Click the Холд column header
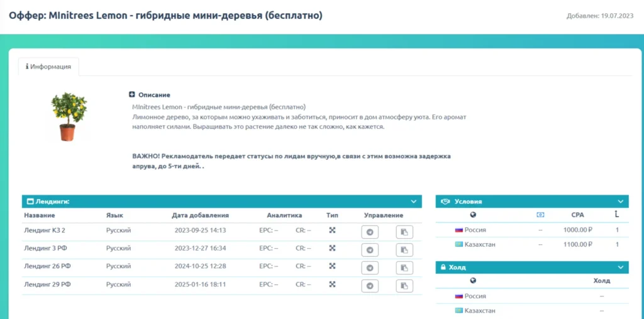Viewport: 644px width, 319px height. pos(602,281)
